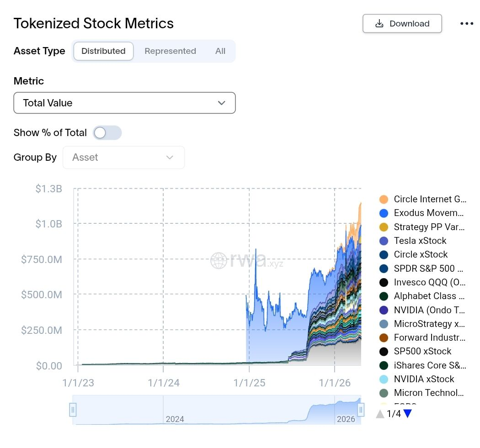The image size is (480, 448).
Task: Click the Strategy PP Var legend dot
Action: (x=384, y=227)
